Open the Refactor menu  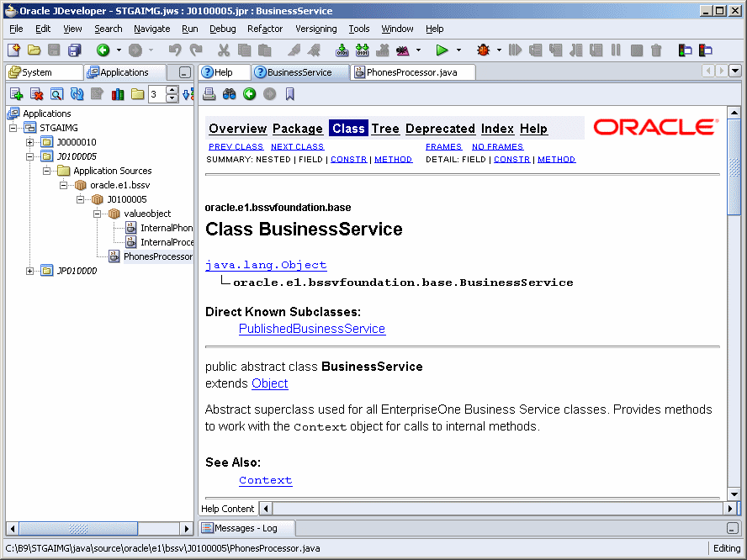[265, 29]
